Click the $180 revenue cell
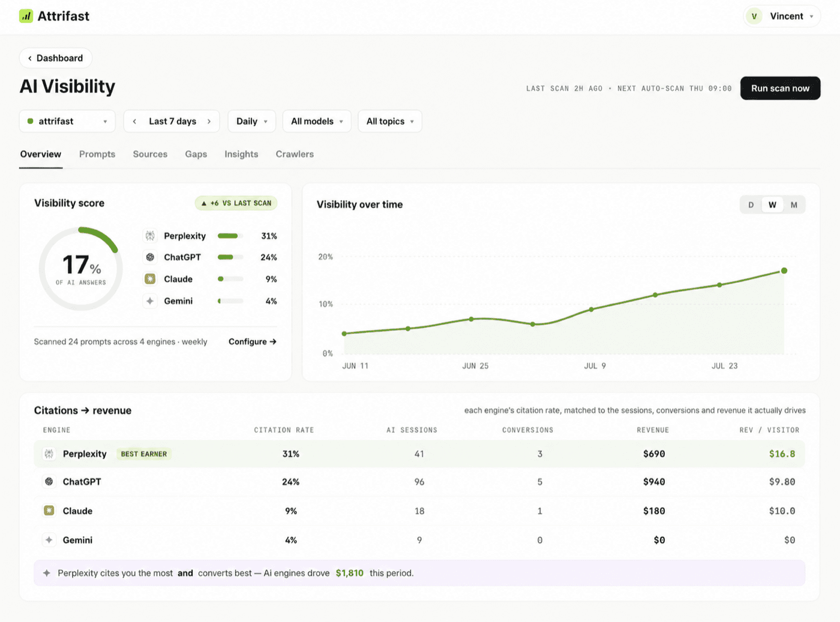The height and width of the screenshot is (622, 840). point(654,511)
